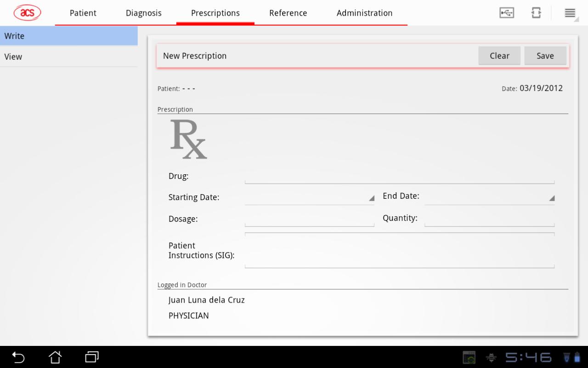Viewport: 588px width, 368px height.
Task: Tap the Android home icon
Action: tap(55, 357)
